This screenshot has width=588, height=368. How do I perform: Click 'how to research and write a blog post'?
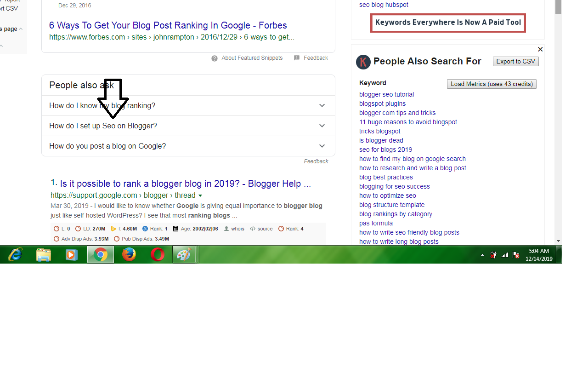point(413,168)
